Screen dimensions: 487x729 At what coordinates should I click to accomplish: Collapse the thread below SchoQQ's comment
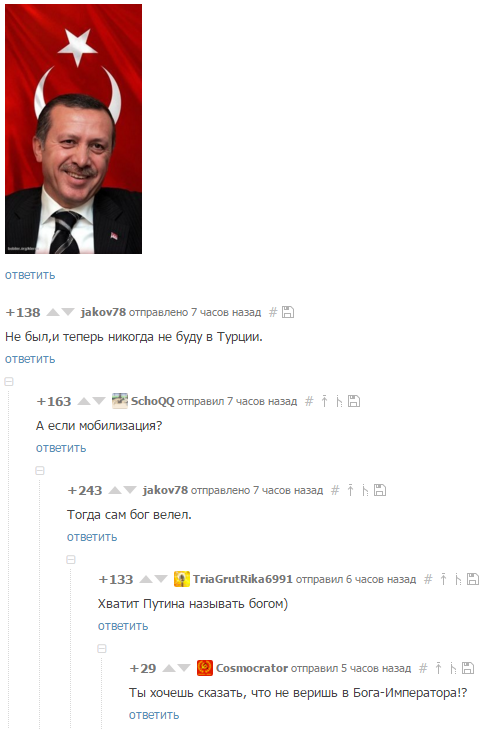(x=40, y=471)
